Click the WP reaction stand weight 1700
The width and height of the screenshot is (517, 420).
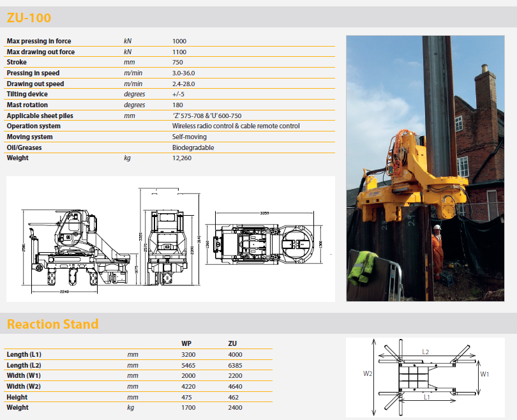pos(188,408)
